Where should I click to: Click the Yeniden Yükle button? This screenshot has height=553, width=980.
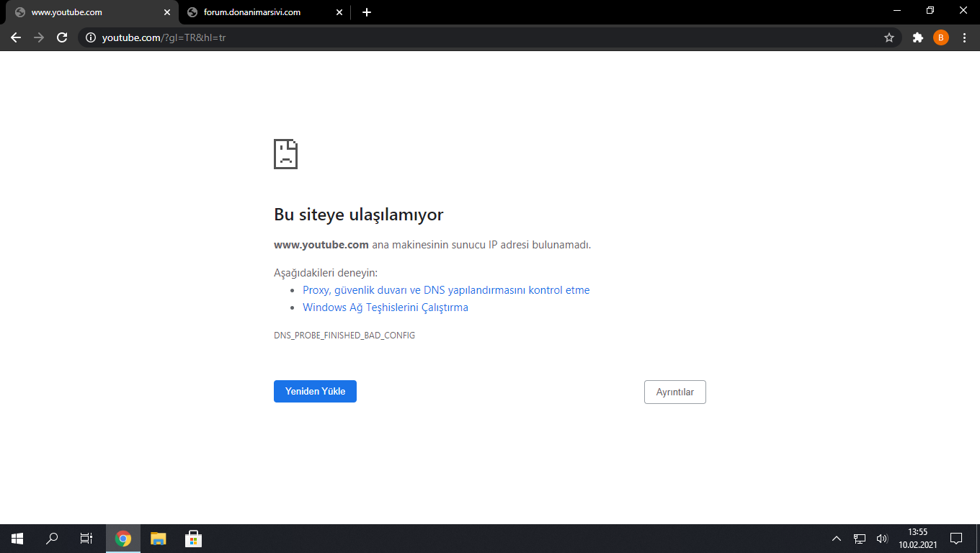pyautogui.click(x=315, y=392)
